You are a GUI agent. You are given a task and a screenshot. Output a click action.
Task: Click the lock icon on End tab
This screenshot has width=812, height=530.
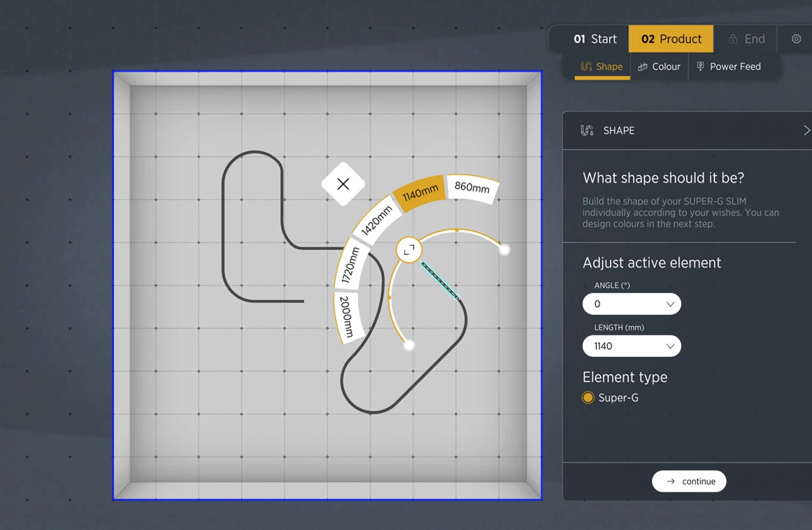[733, 39]
